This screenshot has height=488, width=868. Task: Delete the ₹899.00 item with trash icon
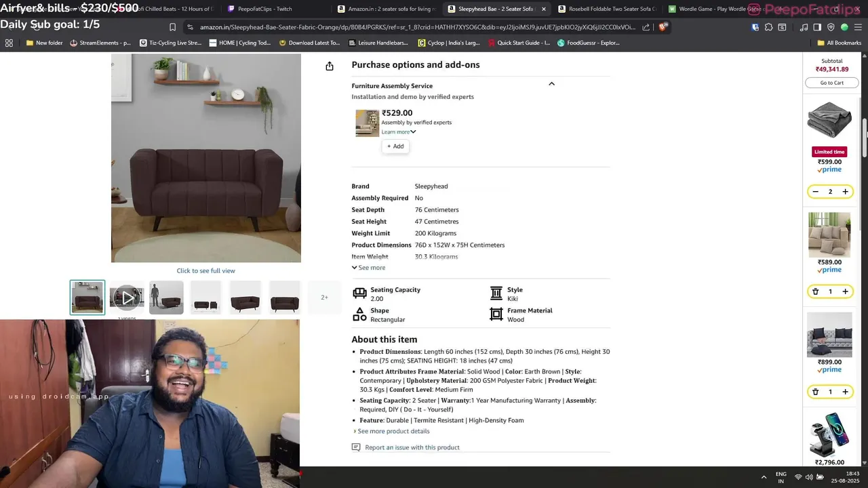coord(816,392)
